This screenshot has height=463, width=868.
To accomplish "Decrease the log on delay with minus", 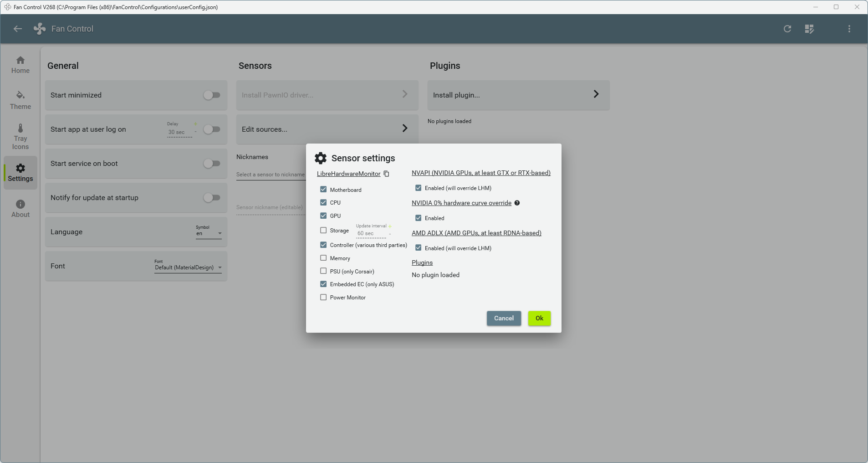I will [195, 132].
